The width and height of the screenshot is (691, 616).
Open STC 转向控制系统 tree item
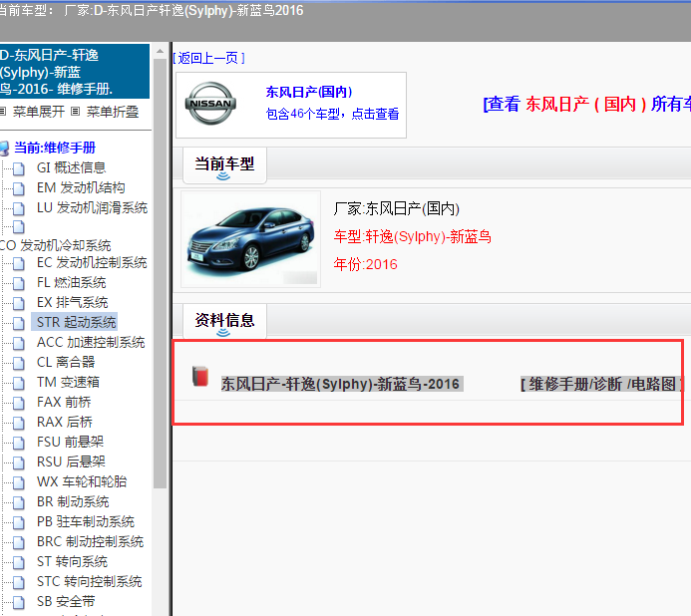point(90,581)
